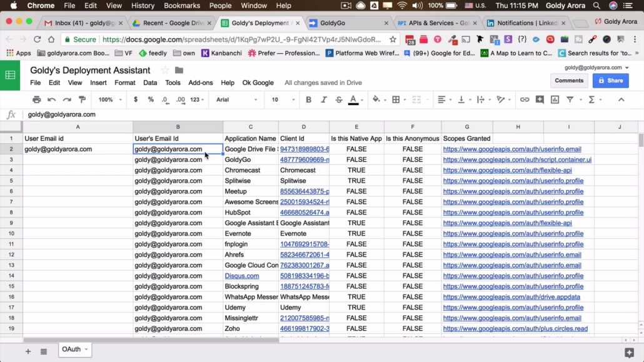The height and width of the screenshot is (362, 644).
Task: Redo the last action
Action: coord(67,99)
